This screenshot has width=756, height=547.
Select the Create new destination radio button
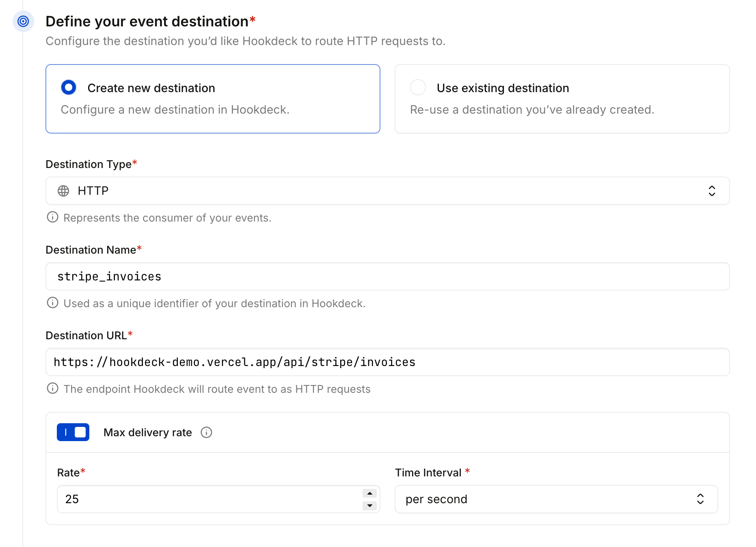[x=69, y=88]
